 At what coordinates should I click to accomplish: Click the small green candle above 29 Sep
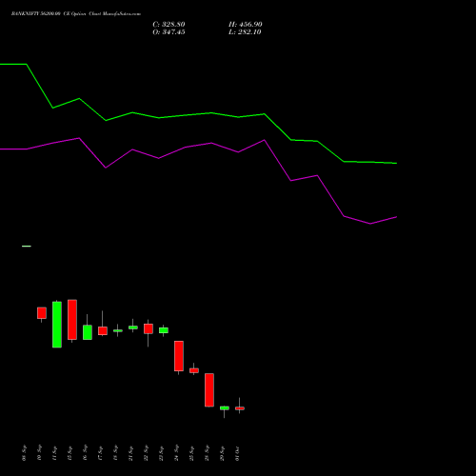[x=225, y=408]
